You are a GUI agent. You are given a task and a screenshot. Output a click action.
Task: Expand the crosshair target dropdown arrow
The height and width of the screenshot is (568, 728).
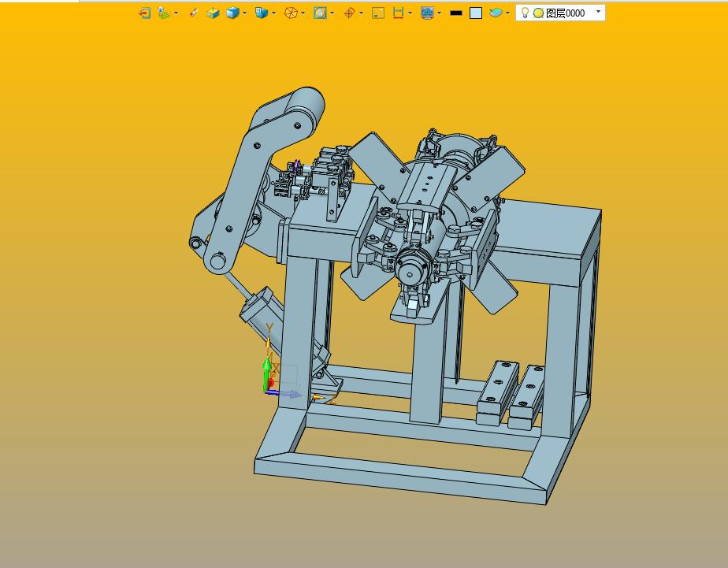coord(361,13)
